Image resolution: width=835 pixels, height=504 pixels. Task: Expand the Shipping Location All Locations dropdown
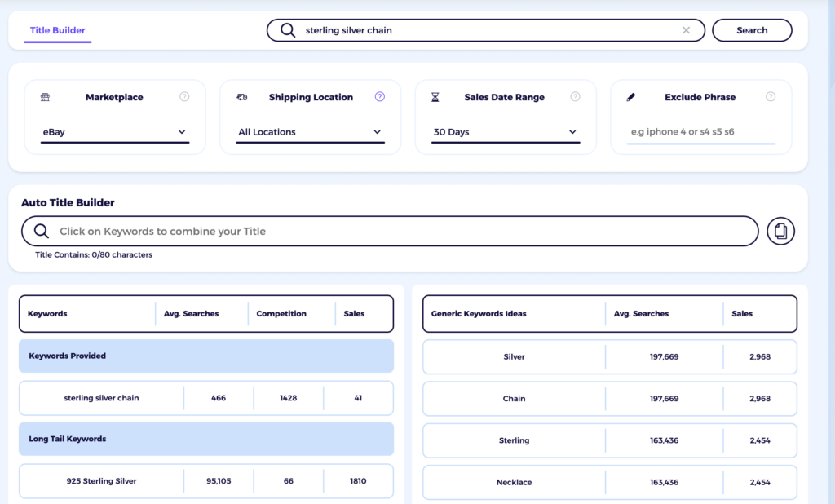click(x=310, y=132)
